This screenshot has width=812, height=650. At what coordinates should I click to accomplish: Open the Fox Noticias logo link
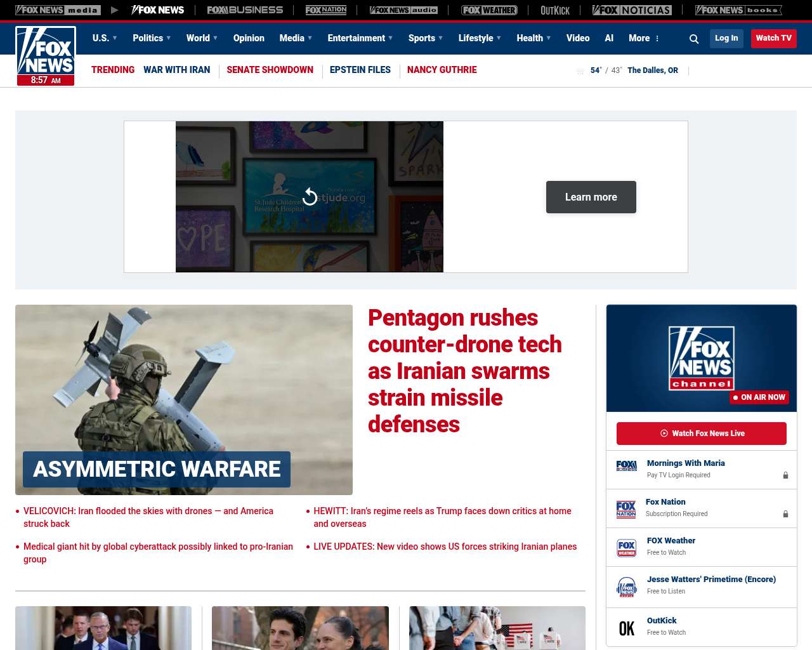[x=631, y=10]
